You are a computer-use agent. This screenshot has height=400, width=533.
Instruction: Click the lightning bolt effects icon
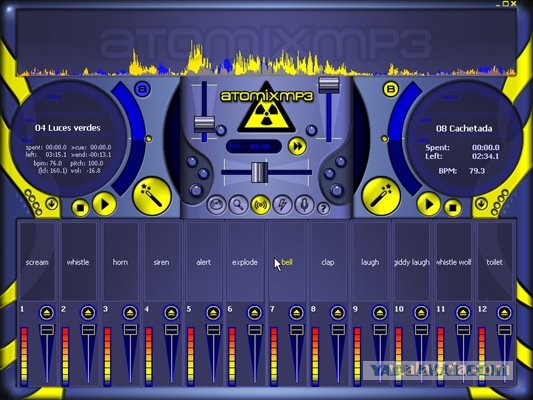coord(282,205)
